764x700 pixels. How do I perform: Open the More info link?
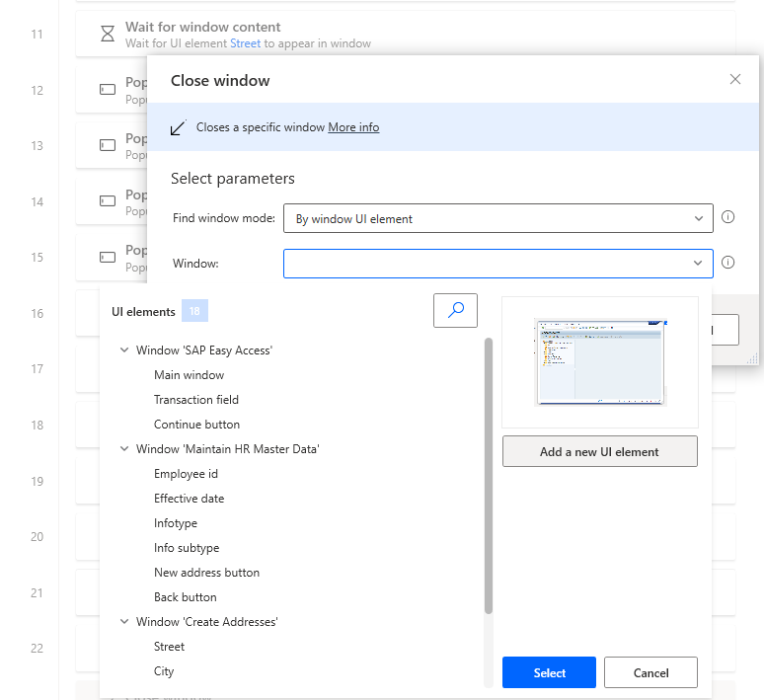(353, 127)
